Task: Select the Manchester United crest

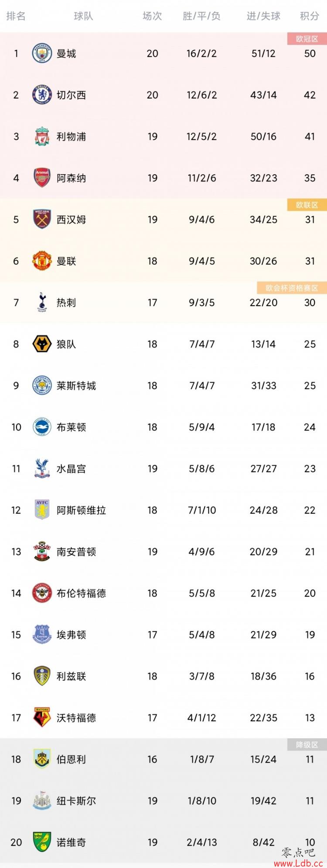Action: pos(42,261)
